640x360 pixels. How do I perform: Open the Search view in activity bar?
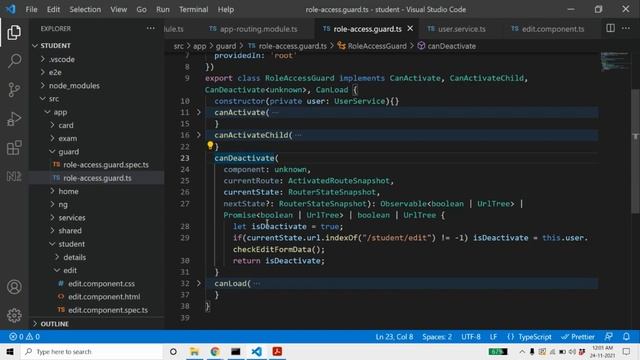(x=14, y=61)
